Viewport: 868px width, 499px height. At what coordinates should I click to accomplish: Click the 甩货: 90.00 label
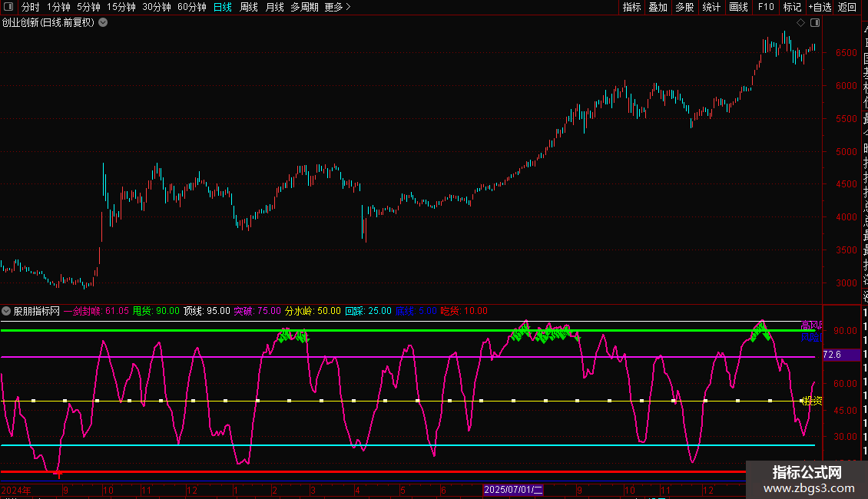click(x=156, y=311)
